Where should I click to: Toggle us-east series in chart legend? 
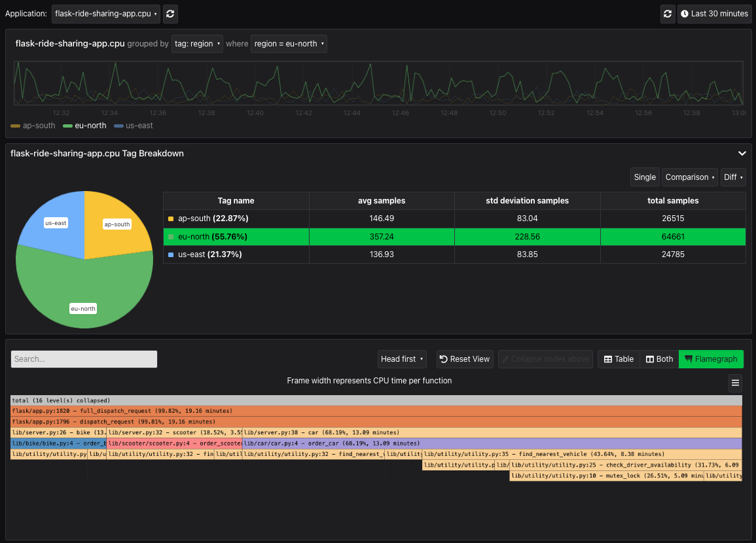(x=134, y=125)
